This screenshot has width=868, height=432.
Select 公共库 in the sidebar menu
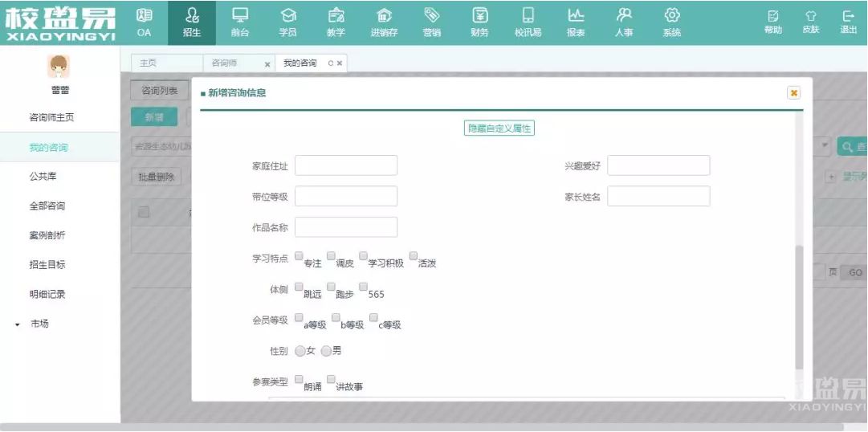tap(43, 177)
